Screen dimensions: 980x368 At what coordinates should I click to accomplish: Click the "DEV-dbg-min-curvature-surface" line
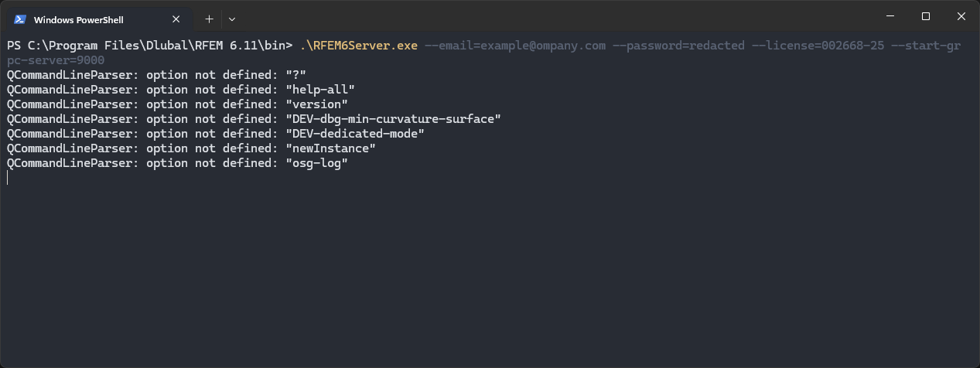click(254, 119)
